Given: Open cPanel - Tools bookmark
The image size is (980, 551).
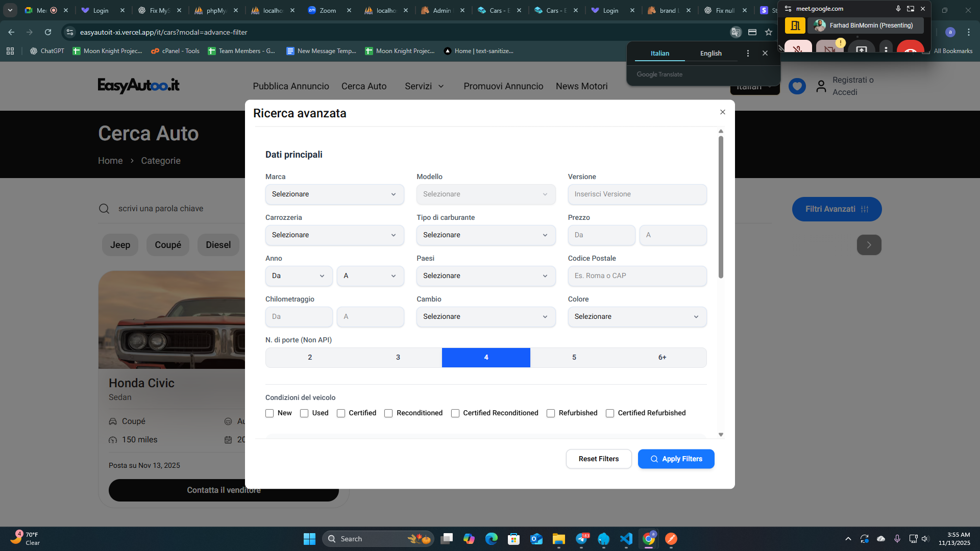Looking at the screenshot, I should (x=175, y=51).
